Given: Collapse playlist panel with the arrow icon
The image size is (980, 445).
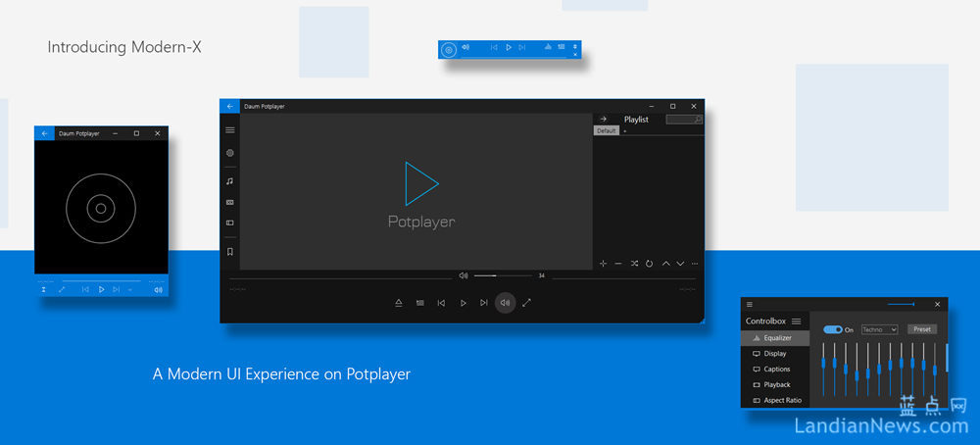Looking at the screenshot, I should coord(604,120).
